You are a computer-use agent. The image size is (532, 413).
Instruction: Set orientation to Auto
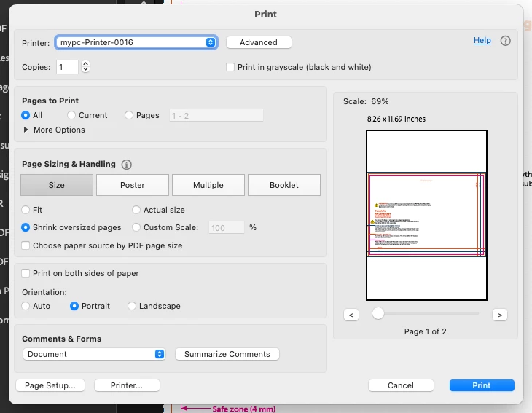26,306
